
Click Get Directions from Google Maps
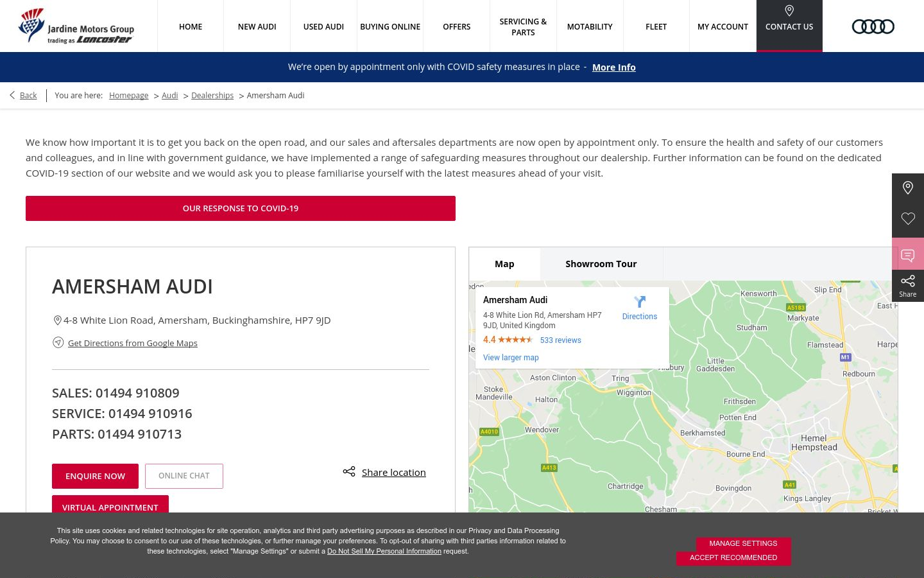[133, 343]
